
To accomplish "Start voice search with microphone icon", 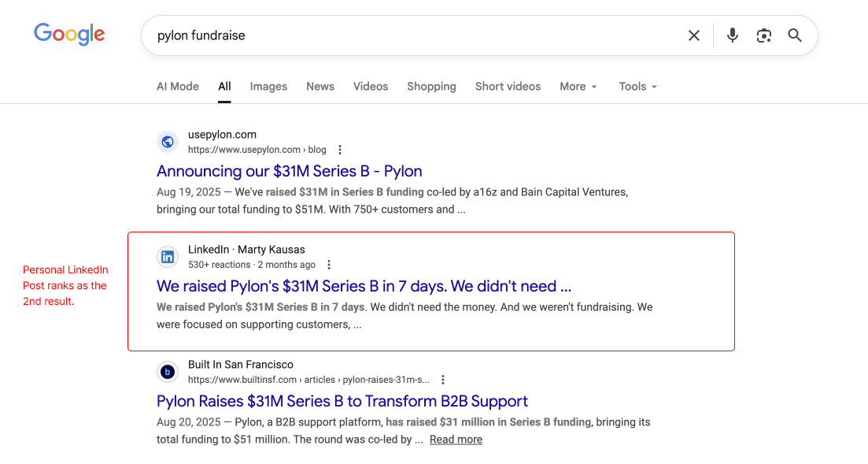I will point(733,35).
